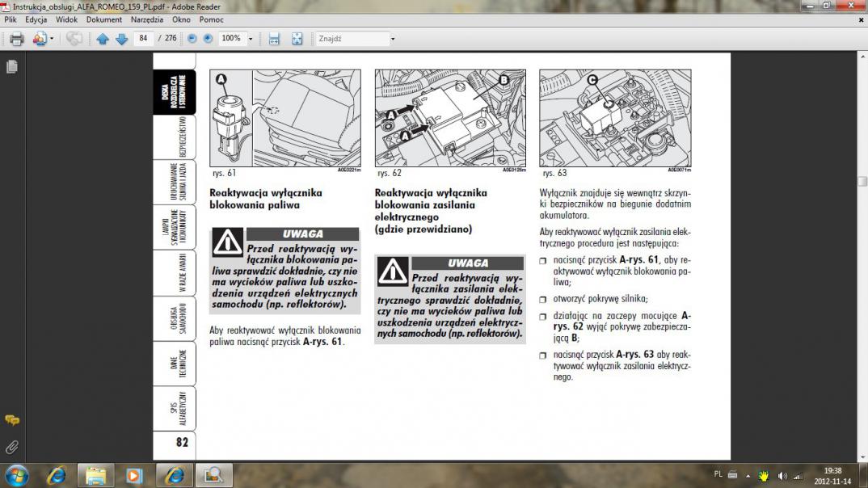The width and height of the screenshot is (868, 488).
Task: Click the scrollbar up arrow of the document
Action: click(x=862, y=57)
